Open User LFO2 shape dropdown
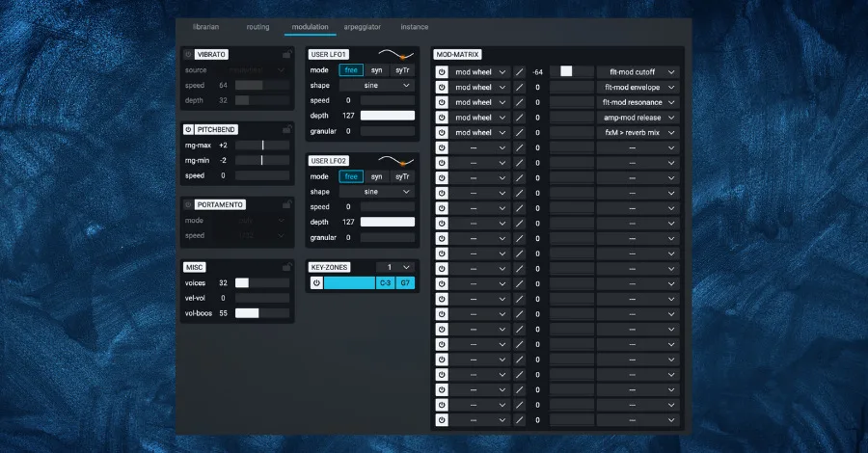This screenshot has width=868, height=453. (376, 192)
